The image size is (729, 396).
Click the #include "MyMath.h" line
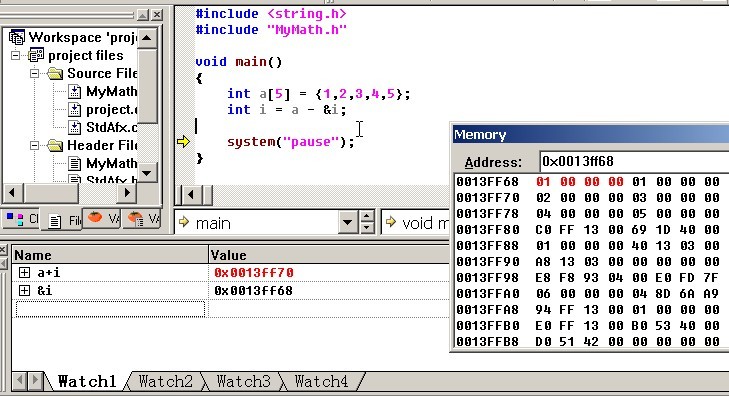[x=271, y=30]
